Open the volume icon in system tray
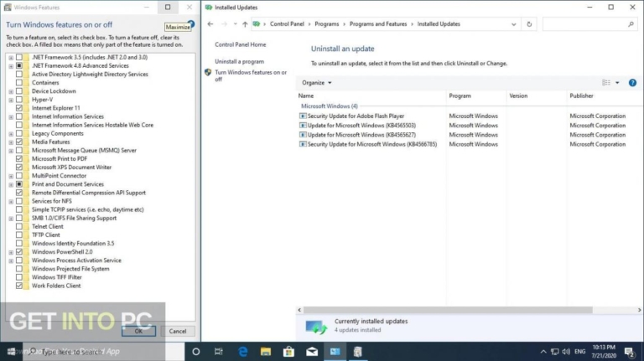This screenshot has height=361, width=644. 566,352
